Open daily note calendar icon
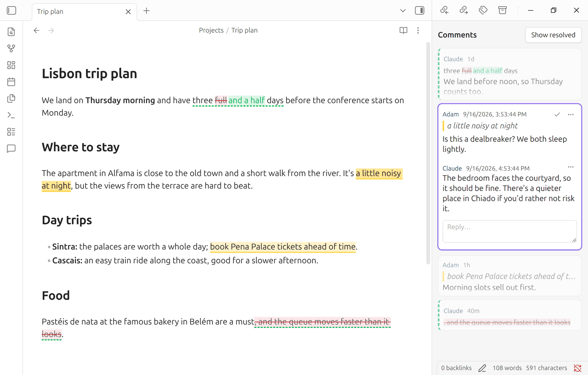 pyautogui.click(x=11, y=82)
